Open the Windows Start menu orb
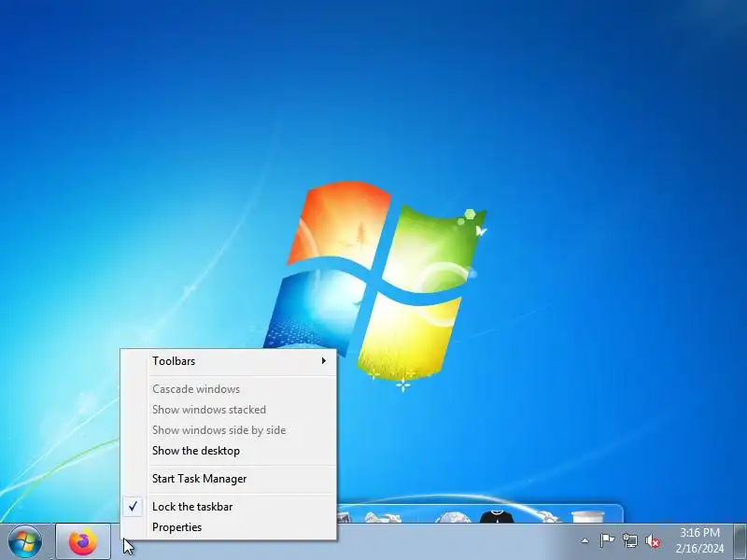This screenshot has height=560, width=747. click(x=25, y=541)
